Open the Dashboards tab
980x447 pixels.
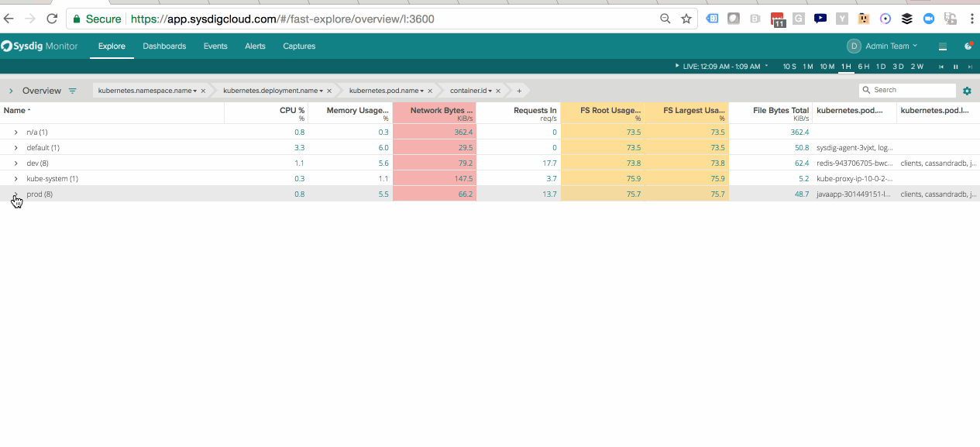(x=164, y=46)
